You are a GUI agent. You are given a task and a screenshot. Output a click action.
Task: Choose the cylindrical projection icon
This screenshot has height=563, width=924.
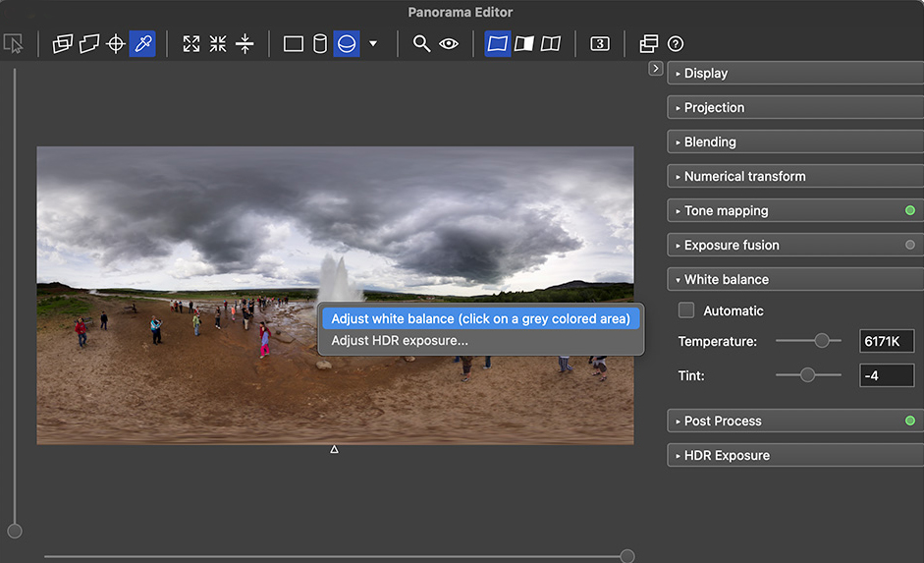tap(319, 44)
